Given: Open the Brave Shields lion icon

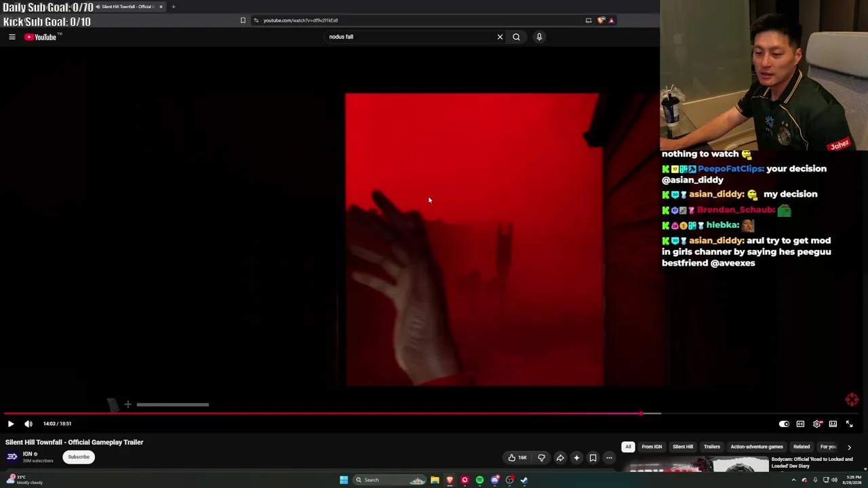Looking at the screenshot, I should 601,20.
